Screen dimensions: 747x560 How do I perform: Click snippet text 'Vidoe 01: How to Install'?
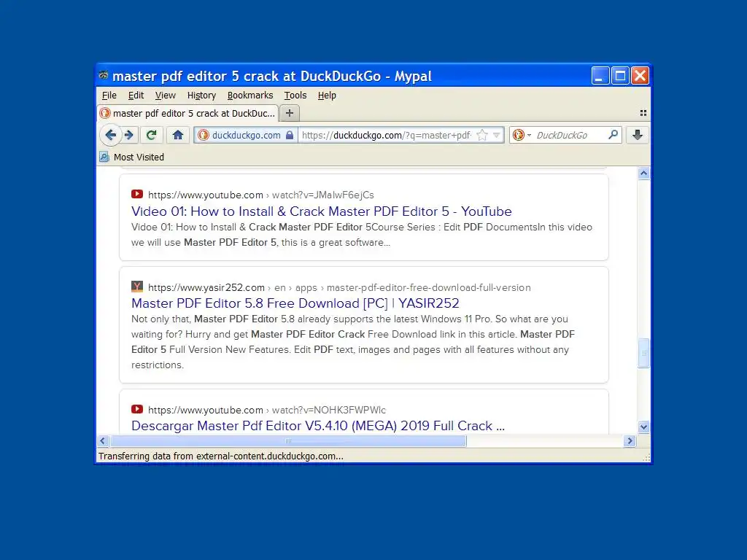point(184,227)
